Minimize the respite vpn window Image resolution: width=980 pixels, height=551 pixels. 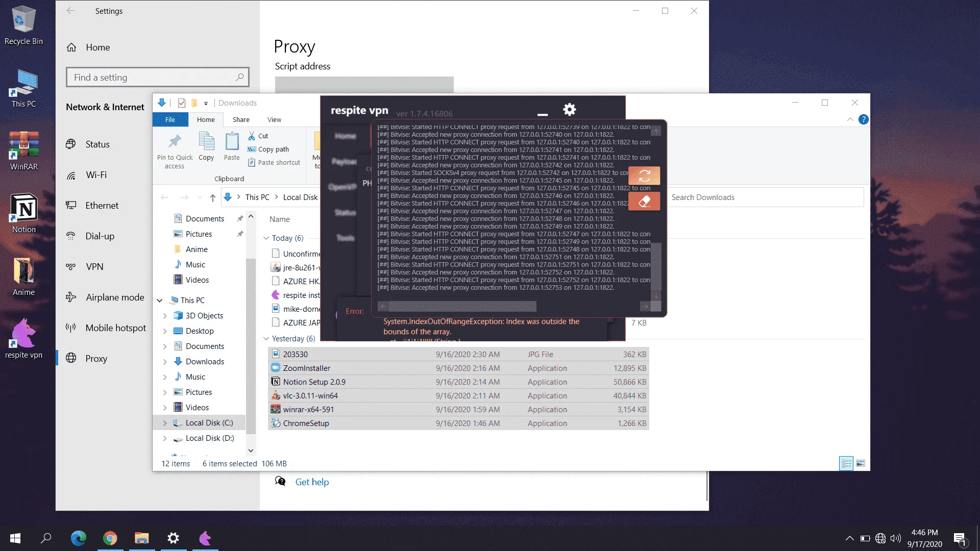coord(543,115)
